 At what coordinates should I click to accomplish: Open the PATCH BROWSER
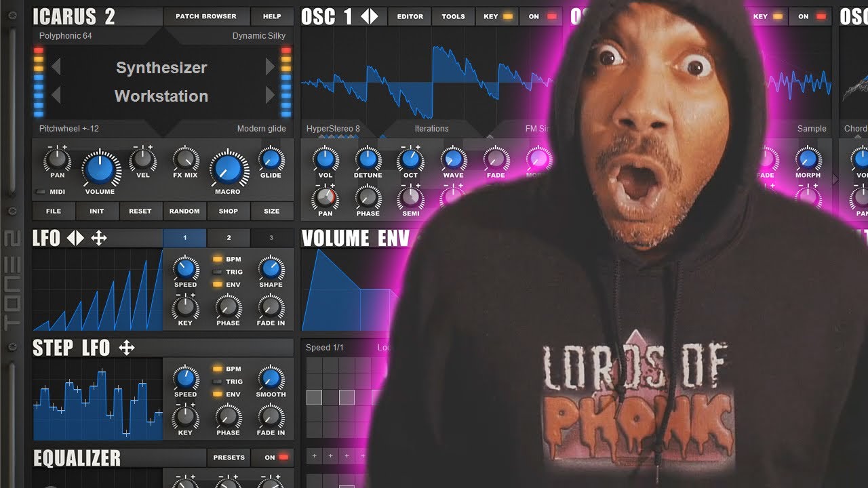pyautogui.click(x=206, y=16)
